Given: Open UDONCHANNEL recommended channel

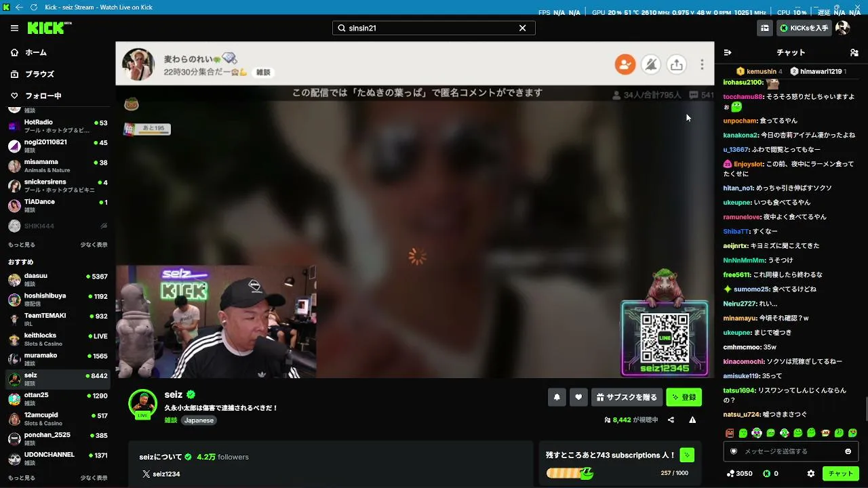Looking at the screenshot, I should pyautogui.click(x=58, y=458).
